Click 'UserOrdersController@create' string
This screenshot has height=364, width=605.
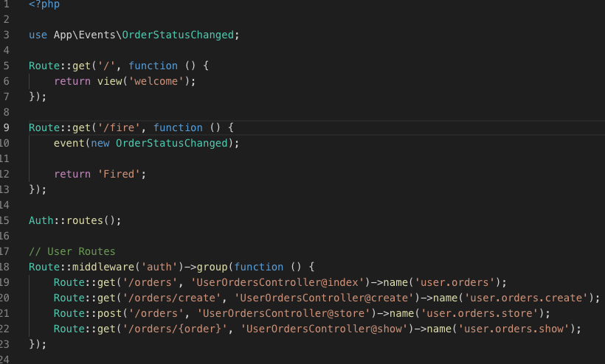coord(324,298)
